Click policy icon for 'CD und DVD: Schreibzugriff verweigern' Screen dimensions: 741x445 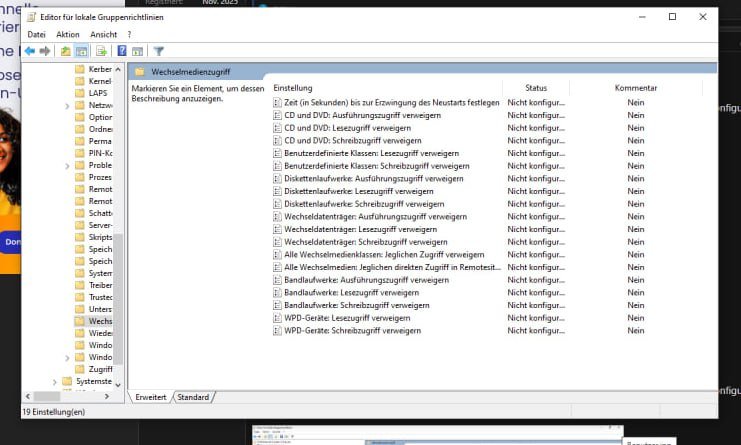277,141
